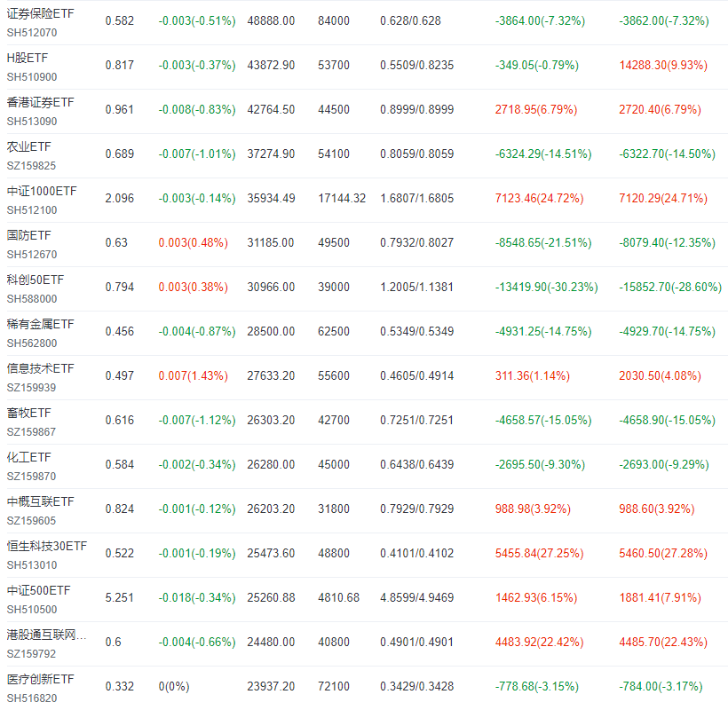Open 中概互联ETF fund name
Viewport: 728px width, 710px height.
40,502
